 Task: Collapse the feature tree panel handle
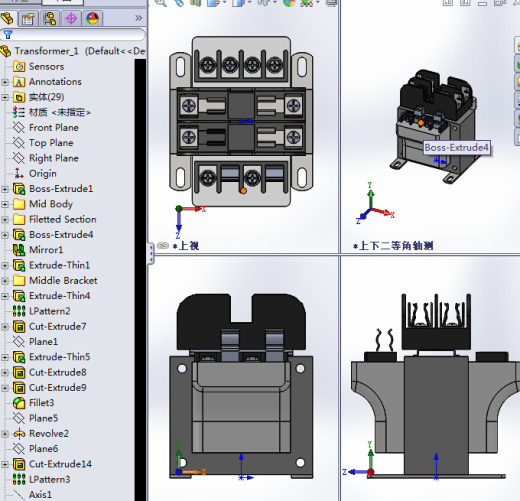coord(151,253)
